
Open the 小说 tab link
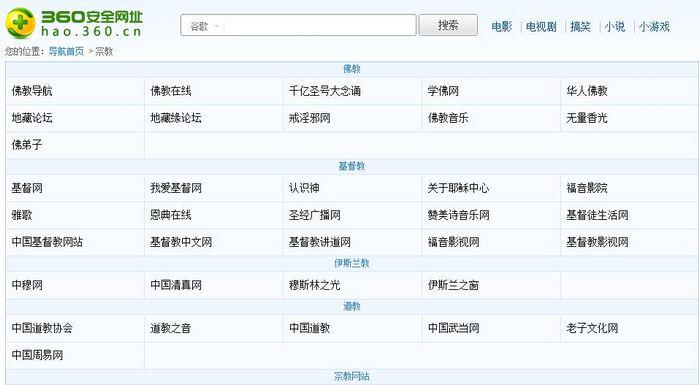pos(614,26)
